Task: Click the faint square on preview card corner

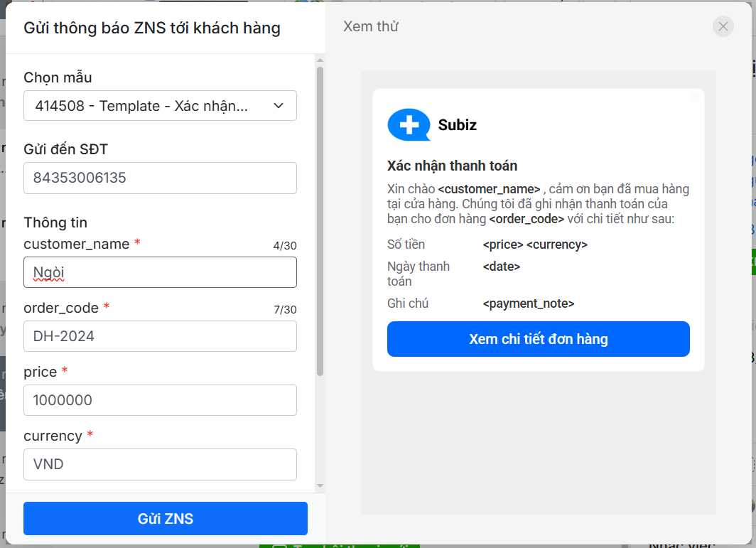Action: click(695, 98)
